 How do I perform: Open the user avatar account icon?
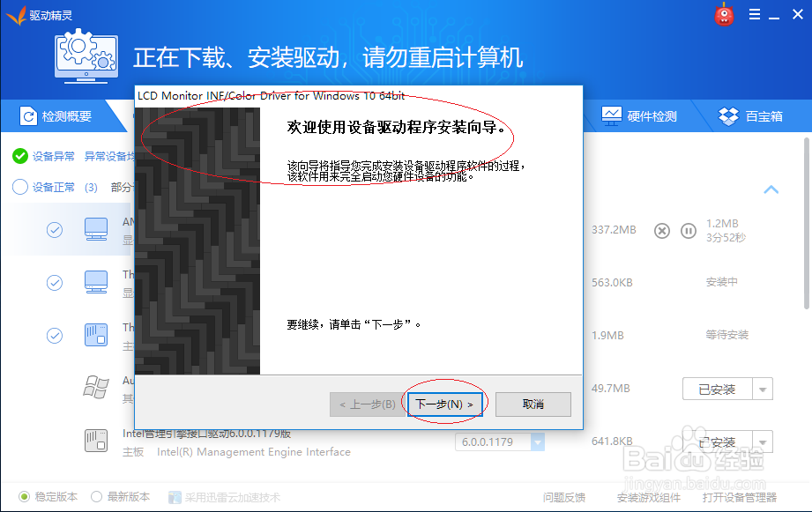click(x=723, y=15)
